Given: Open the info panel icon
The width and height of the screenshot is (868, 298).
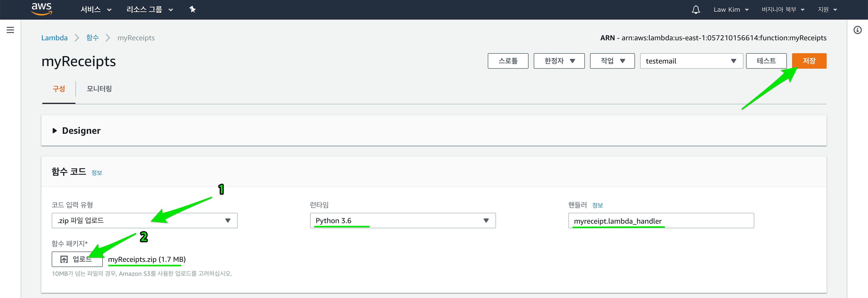Looking at the screenshot, I should (x=857, y=30).
